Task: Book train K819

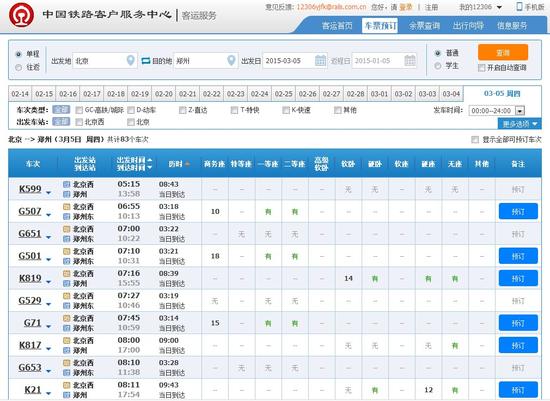Action: tap(518, 279)
